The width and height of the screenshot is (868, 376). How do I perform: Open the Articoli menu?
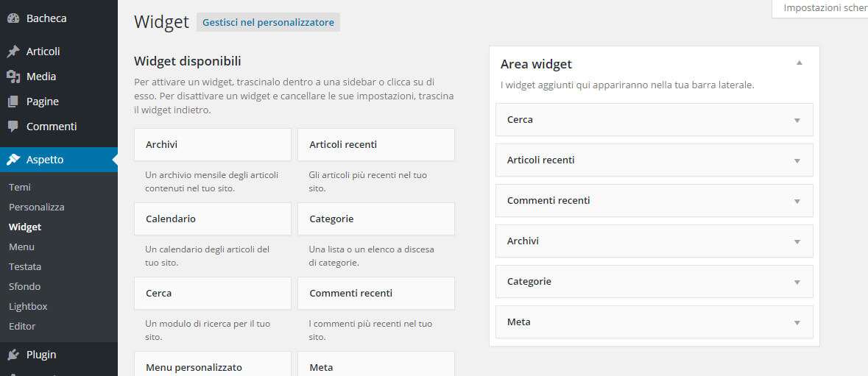[59, 52]
